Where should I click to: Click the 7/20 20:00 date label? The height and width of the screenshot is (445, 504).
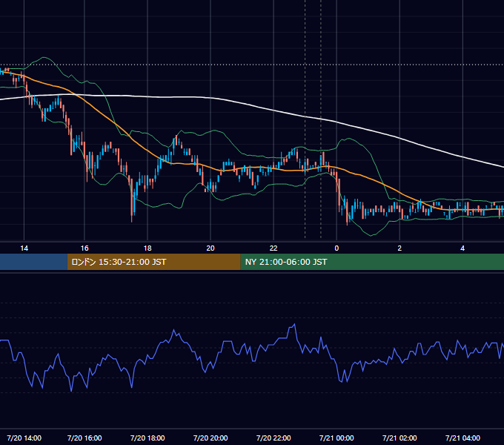210,438
